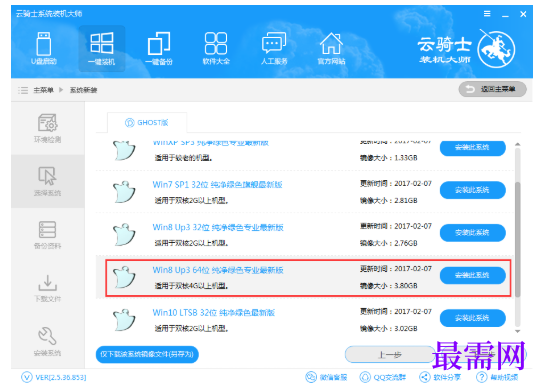Install the Win8 Up3 64位 system

(473, 276)
